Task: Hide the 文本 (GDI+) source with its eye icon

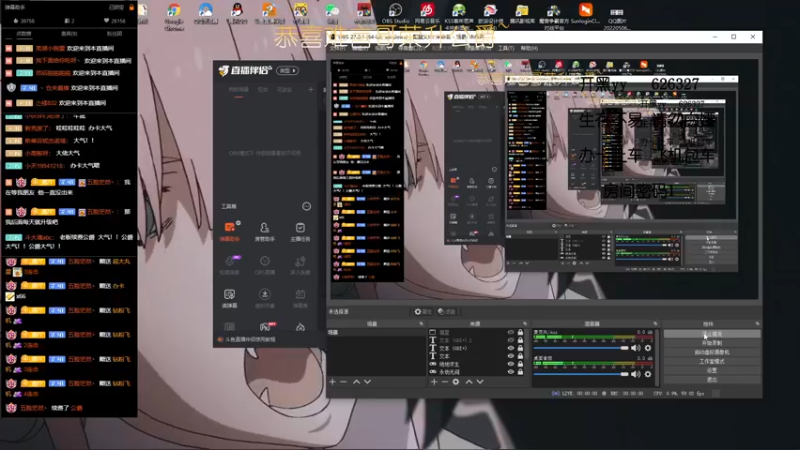Action: (x=511, y=348)
